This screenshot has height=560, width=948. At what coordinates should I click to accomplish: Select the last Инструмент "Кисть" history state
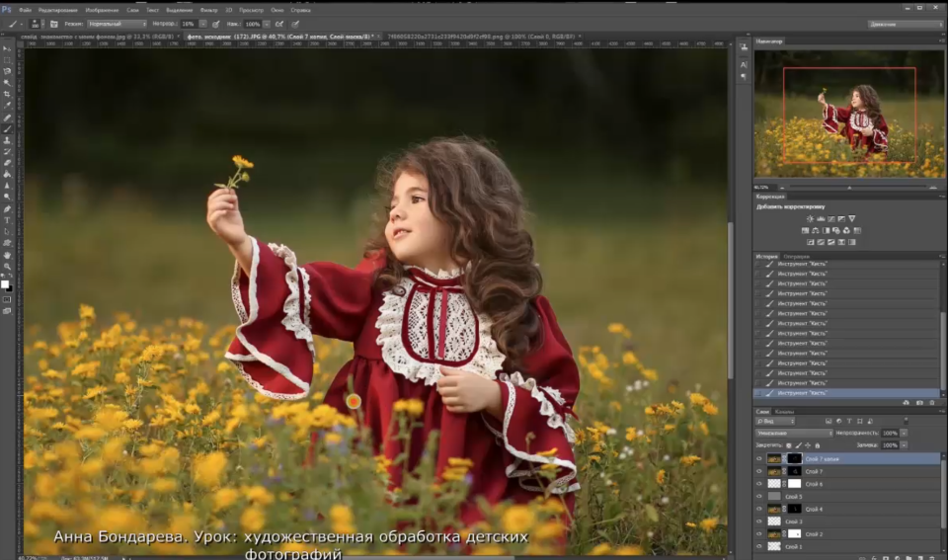point(816,393)
